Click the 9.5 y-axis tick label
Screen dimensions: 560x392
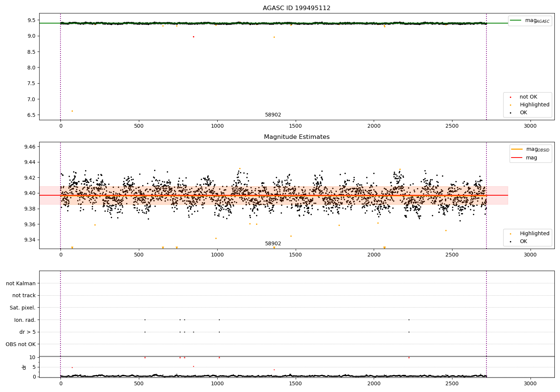(x=31, y=20)
